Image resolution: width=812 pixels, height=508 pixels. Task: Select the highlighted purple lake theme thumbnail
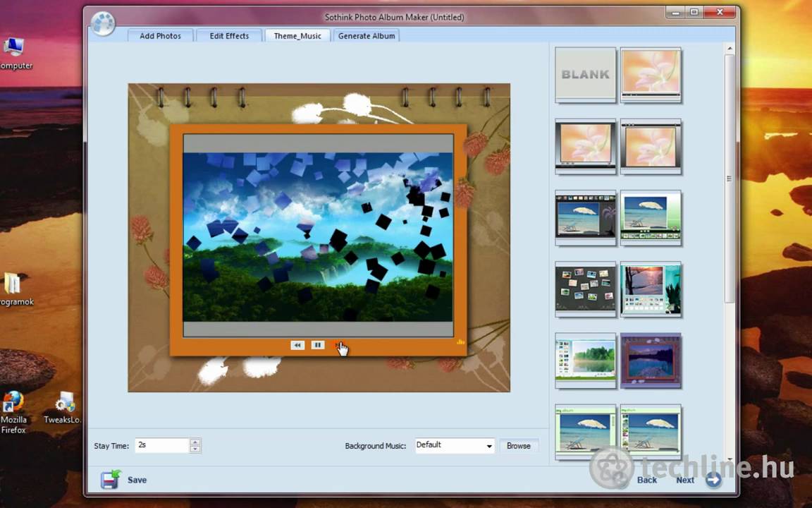coord(651,361)
